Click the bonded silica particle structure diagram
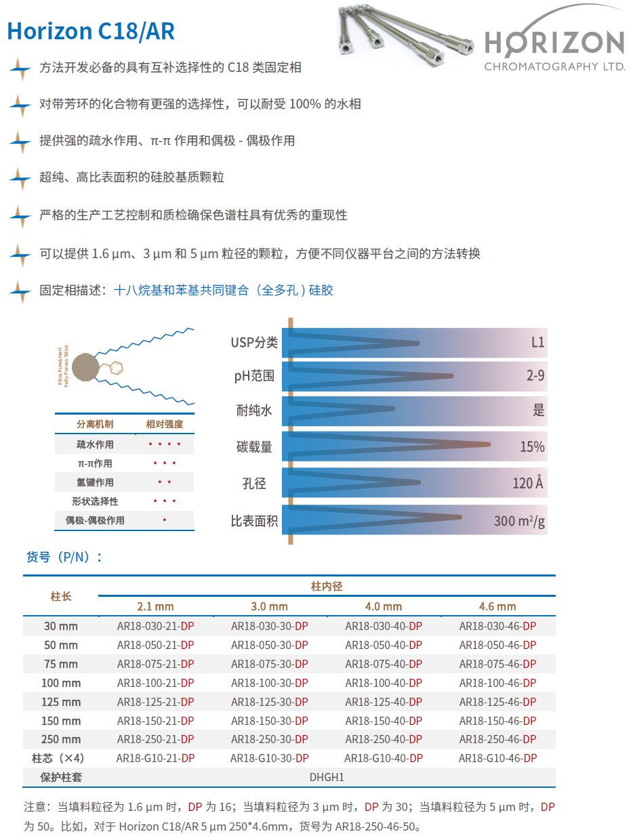 [126, 366]
